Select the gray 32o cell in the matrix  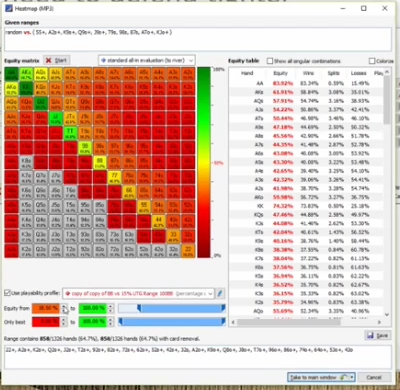(173, 251)
